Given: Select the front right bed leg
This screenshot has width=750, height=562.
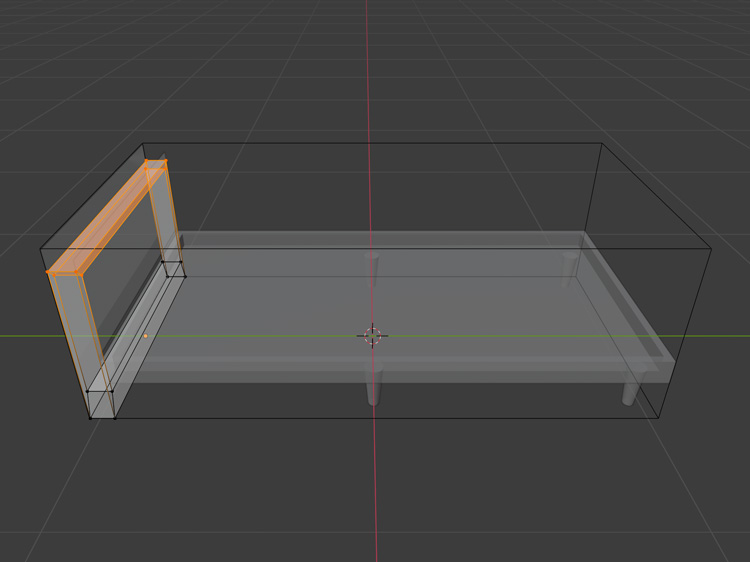Looking at the screenshot, I should [x=630, y=390].
